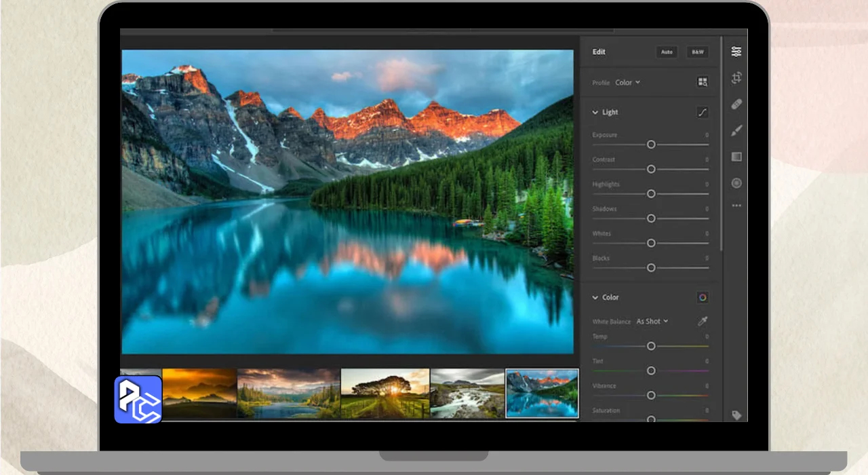The width and height of the screenshot is (868, 475).
Task: Open the three-dots more options menu
Action: tap(736, 206)
